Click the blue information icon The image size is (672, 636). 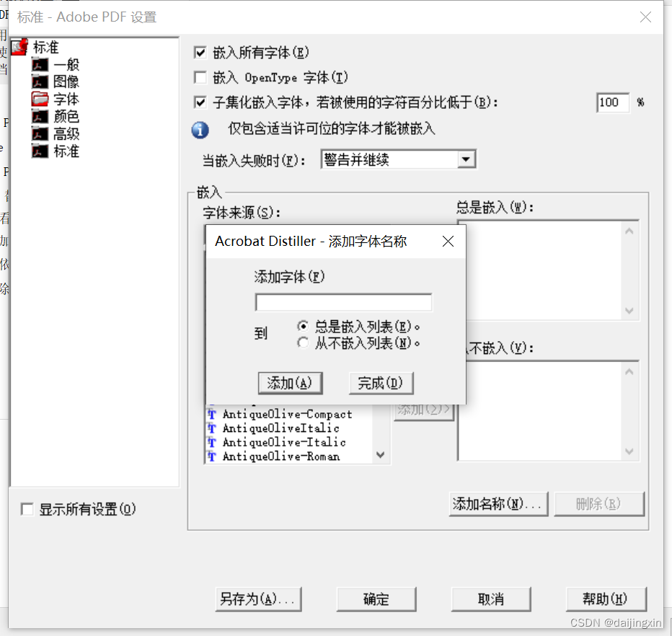pos(200,129)
